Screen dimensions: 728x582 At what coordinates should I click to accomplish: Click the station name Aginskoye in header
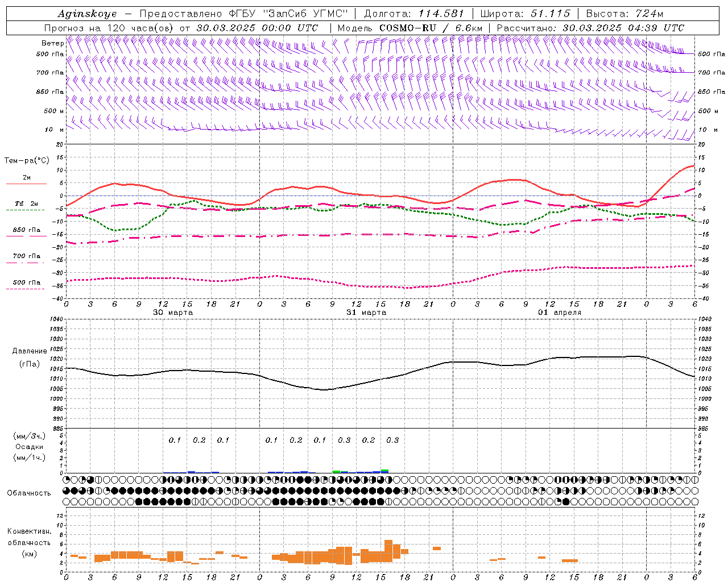[88, 14]
